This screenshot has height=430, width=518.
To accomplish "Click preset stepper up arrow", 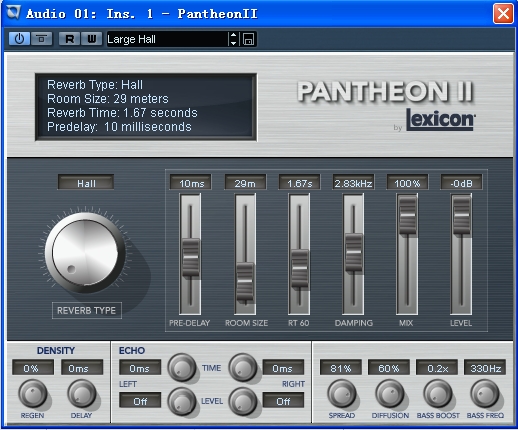I will pos(233,35).
